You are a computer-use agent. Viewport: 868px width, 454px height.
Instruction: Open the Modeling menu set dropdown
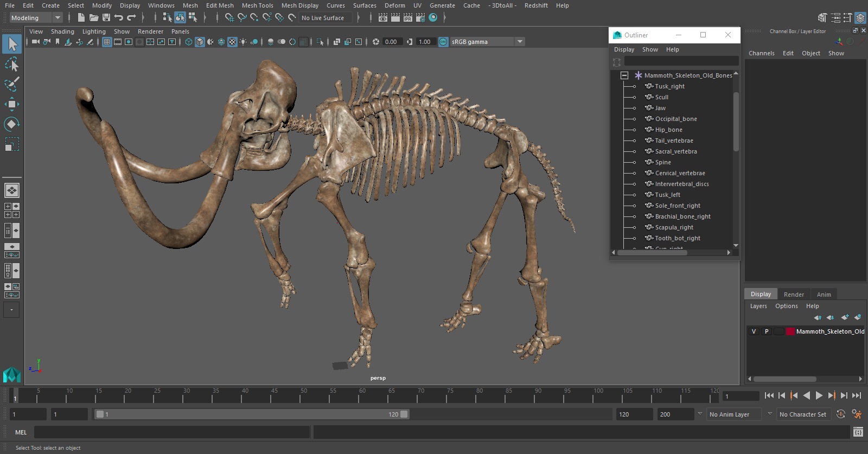point(36,18)
